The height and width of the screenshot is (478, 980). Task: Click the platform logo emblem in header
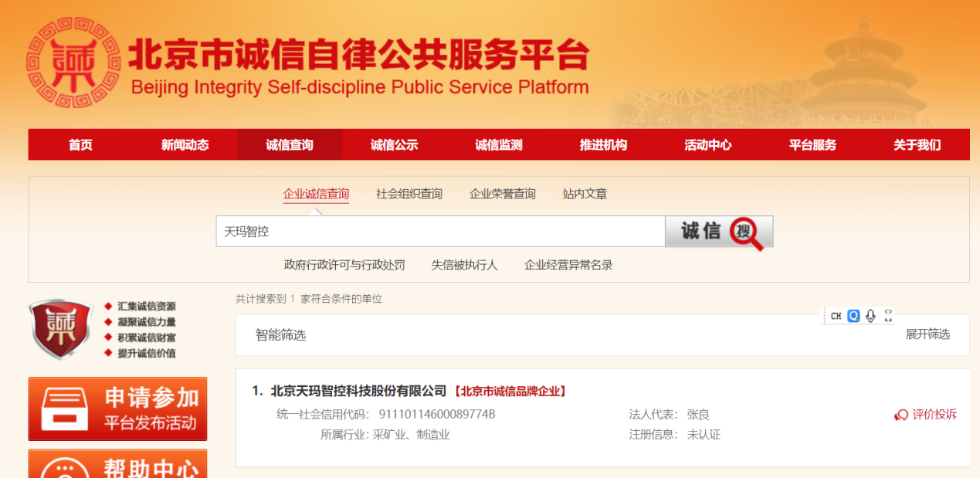point(74,63)
